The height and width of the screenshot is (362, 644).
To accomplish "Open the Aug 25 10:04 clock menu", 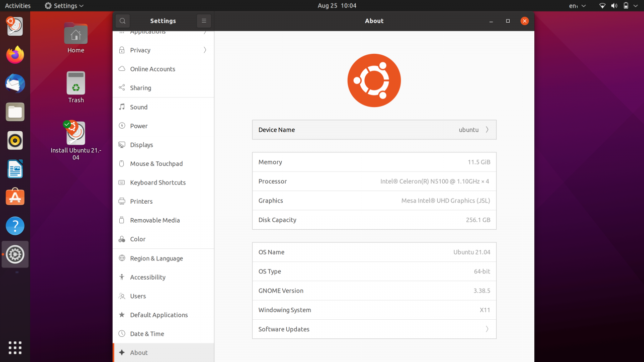I will coord(337,6).
